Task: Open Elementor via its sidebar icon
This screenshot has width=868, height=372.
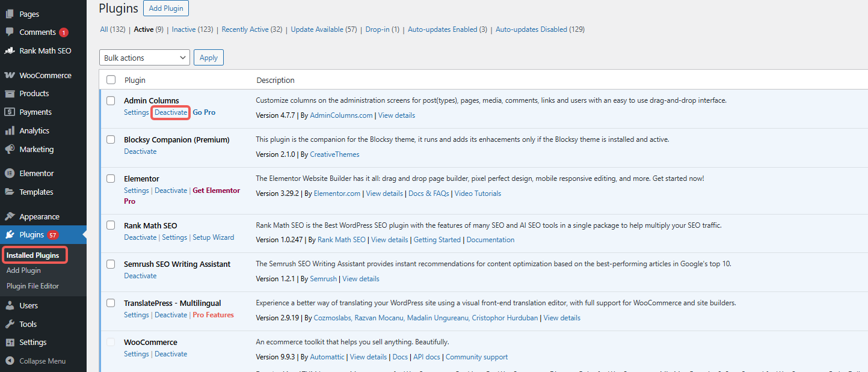Action: coord(9,173)
